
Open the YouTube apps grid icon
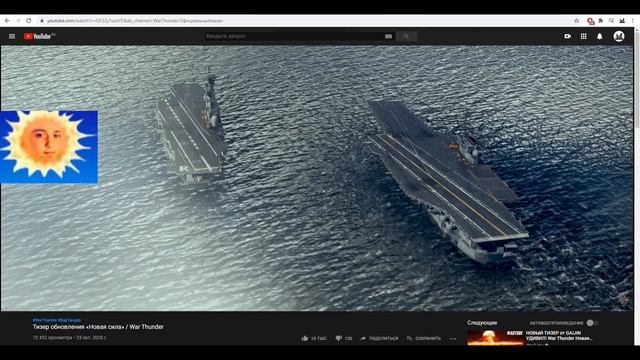(x=584, y=36)
